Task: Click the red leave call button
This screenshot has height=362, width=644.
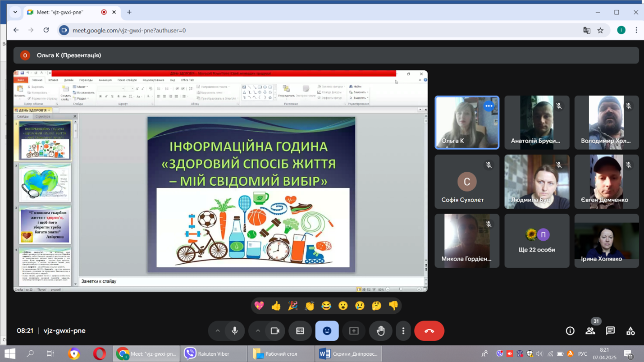Action: pos(429,331)
